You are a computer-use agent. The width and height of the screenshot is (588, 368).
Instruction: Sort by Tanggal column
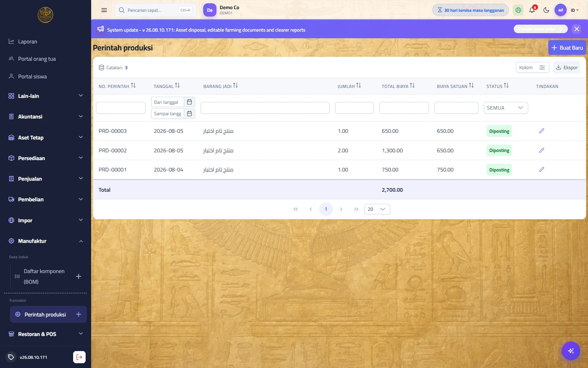pyautogui.click(x=178, y=86)
